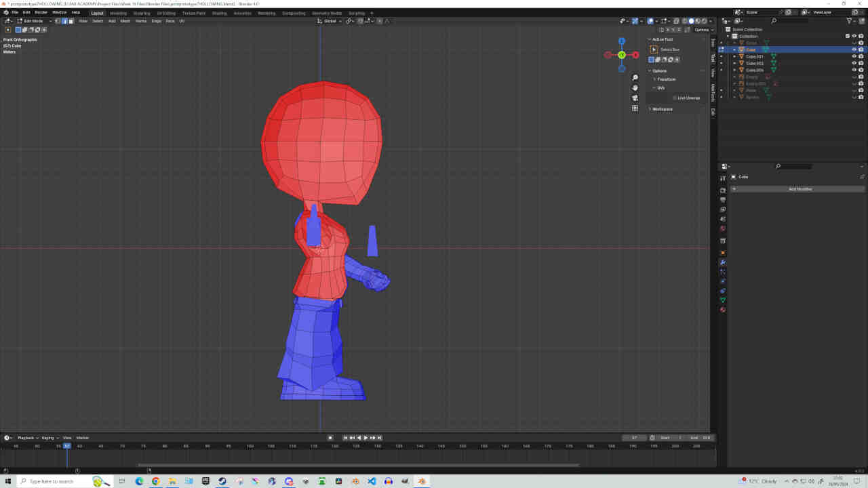Screen dimensions: 868x488
Task: Open Visual Studio Code from taskbar
Action: tap(372, 481)
